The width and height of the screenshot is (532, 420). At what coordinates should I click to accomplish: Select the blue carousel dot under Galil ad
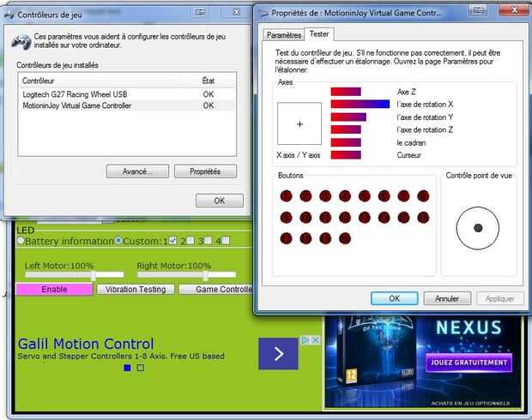[127, 368]
